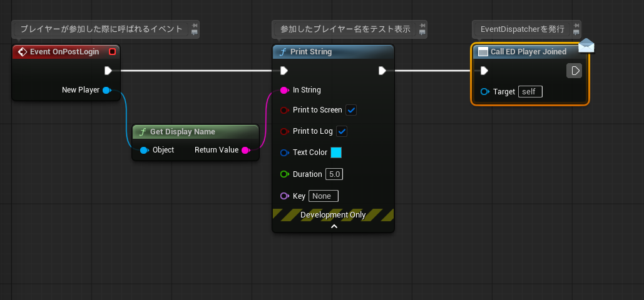Select the Call ED Player Joined node title
Viewport: 644px width, 300px height.
coord(529,52)
